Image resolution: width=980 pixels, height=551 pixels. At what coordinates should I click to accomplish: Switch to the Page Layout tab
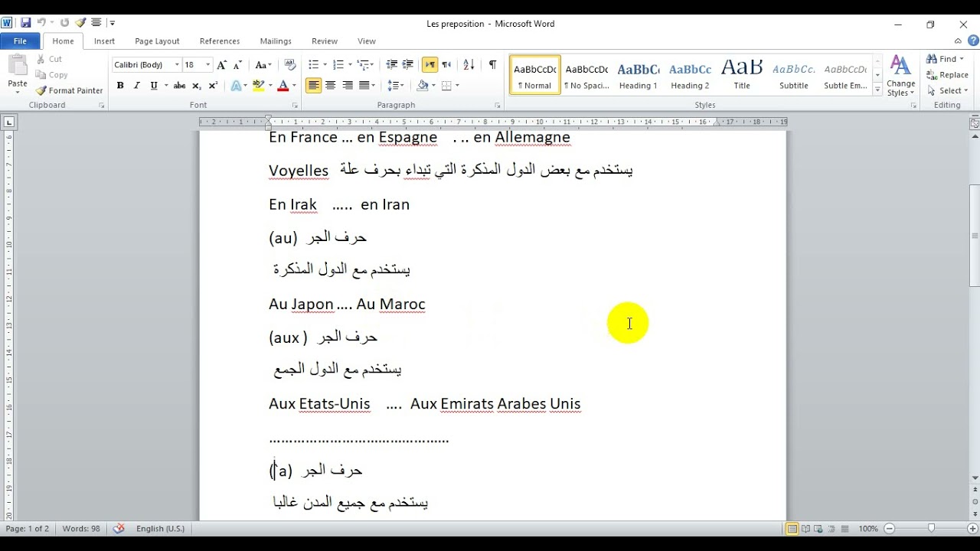click(x=157, y=41)
